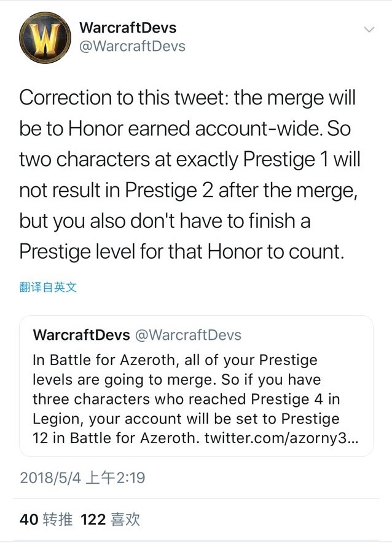View the 122 喜欢 likes list

point(110,519)
